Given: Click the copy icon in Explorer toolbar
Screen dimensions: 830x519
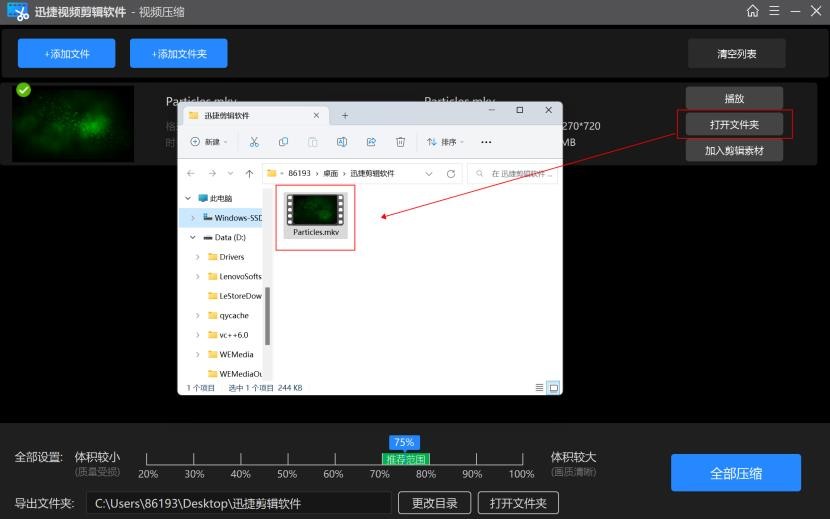Looking at the screenshot, I should tap(283, 142).
